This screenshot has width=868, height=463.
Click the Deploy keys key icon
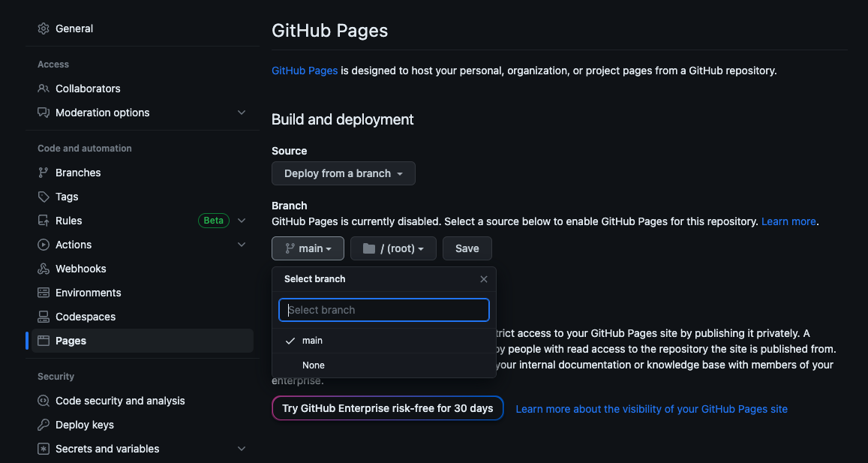[x=44, y=425]
